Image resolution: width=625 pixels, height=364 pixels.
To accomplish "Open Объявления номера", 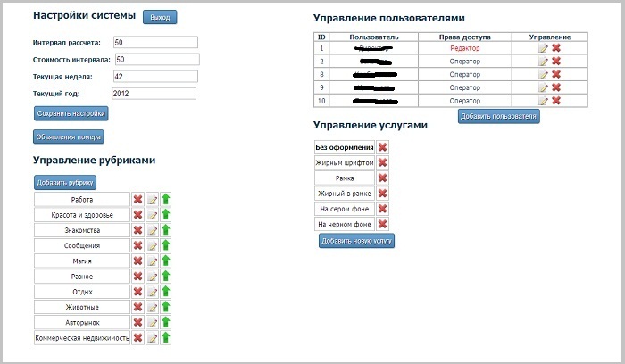I will [x=69, y=136].
